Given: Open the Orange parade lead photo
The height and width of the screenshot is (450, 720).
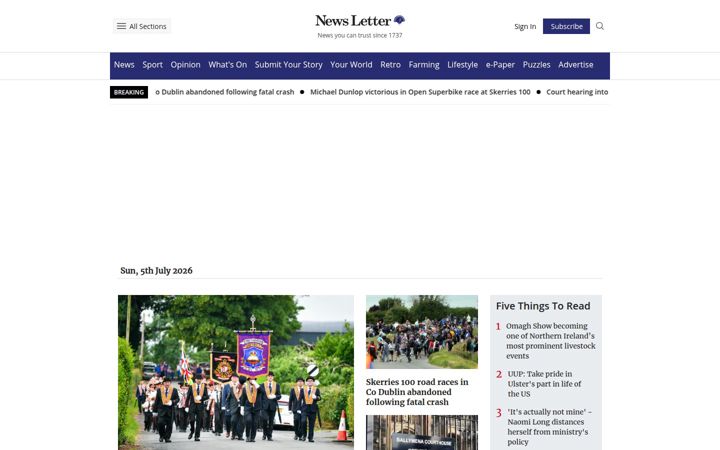Looking at the screenshot, I should 236,372.
